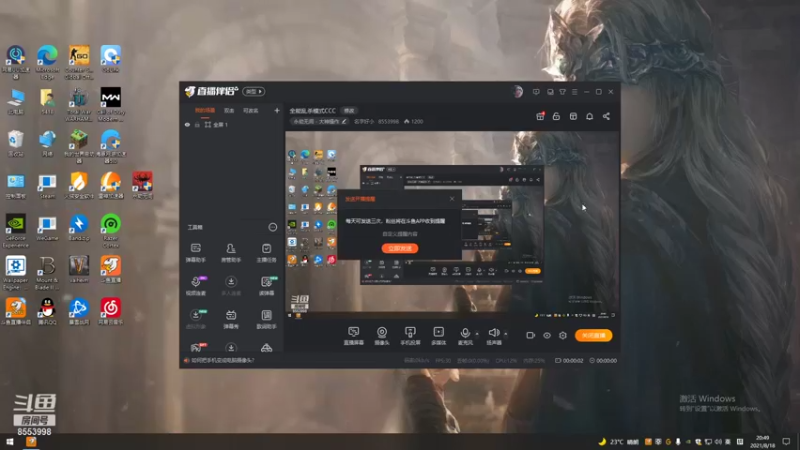Edit the stream category pencil icon
Viewport: 800px width, 450px height.
coord(344,121)
